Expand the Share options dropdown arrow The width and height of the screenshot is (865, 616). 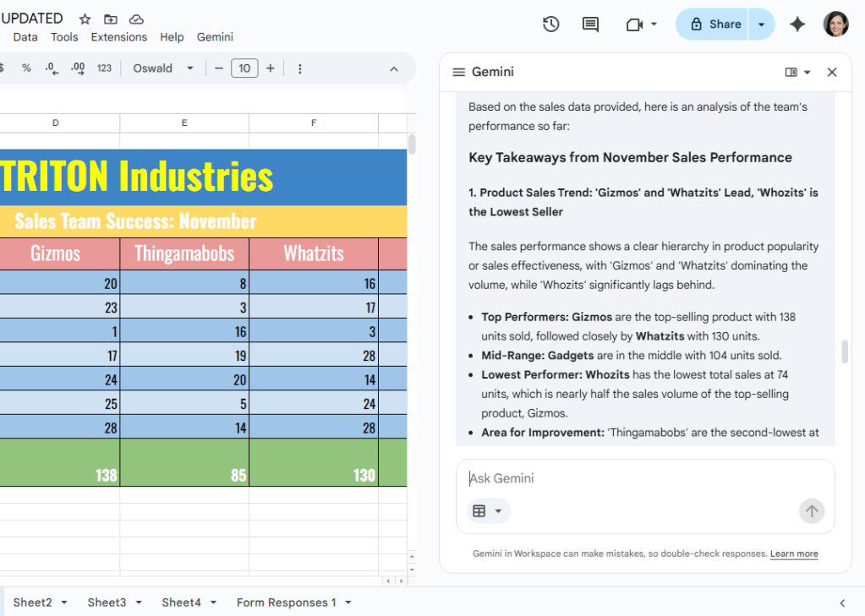pyautogui.click(x=761, y=25)
